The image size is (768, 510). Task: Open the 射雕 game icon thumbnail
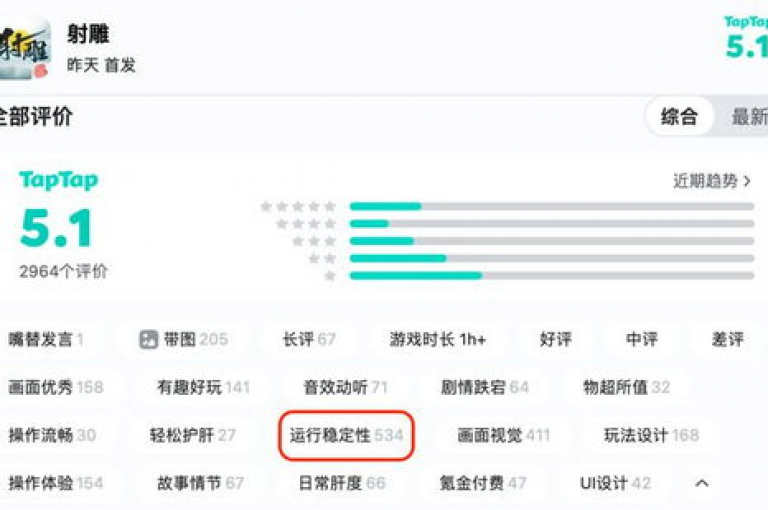pyautogui.click(x=25, y=48)
